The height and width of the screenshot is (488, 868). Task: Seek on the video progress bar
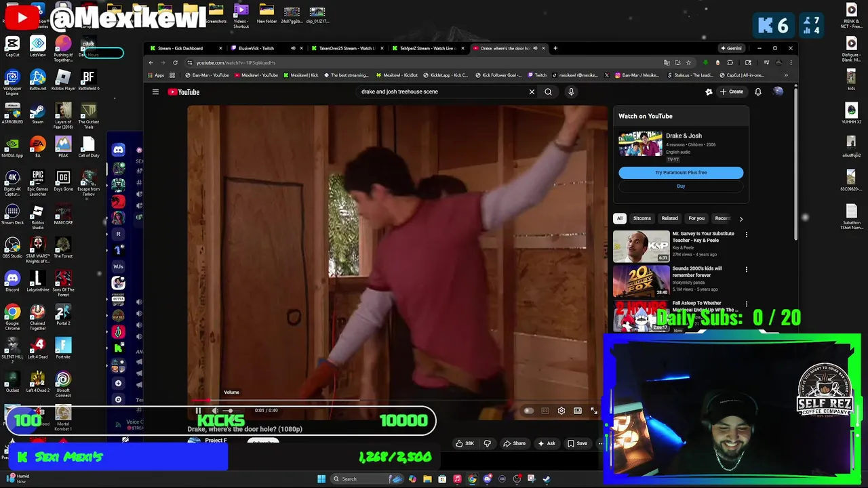click(x=397, y=401)
